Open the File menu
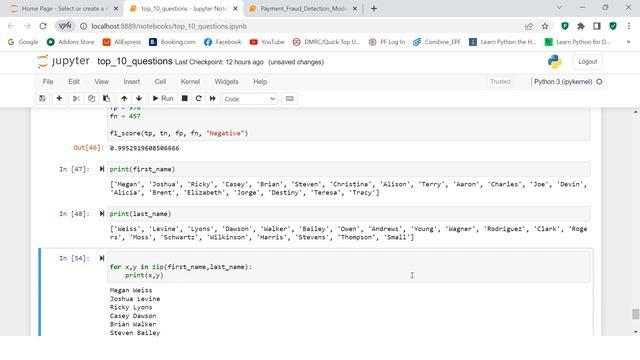The height and width of the screenshot is (360, 640). 48,82
